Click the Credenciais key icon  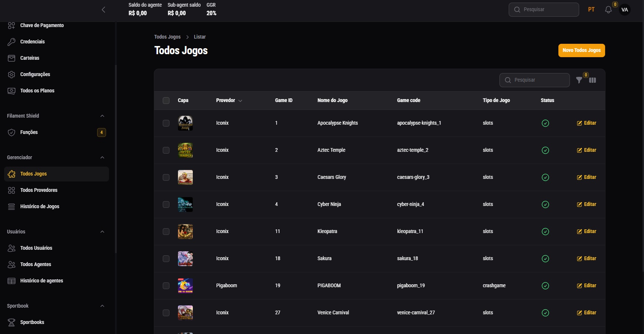pos(11,42)
